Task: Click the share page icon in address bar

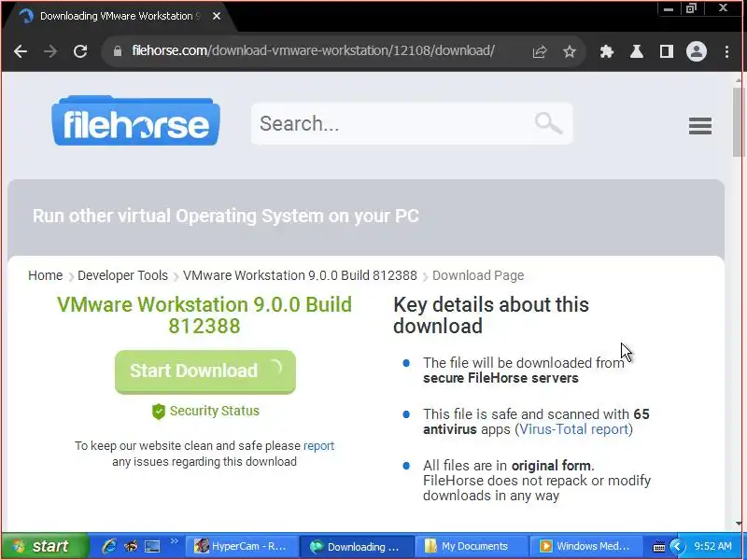Action: tap(540, 51)
